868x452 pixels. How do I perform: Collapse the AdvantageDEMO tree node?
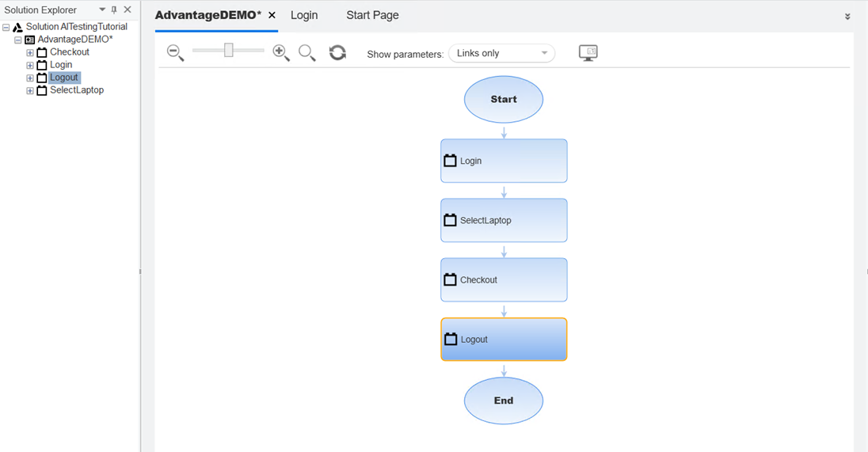click(x=18, y=40)
